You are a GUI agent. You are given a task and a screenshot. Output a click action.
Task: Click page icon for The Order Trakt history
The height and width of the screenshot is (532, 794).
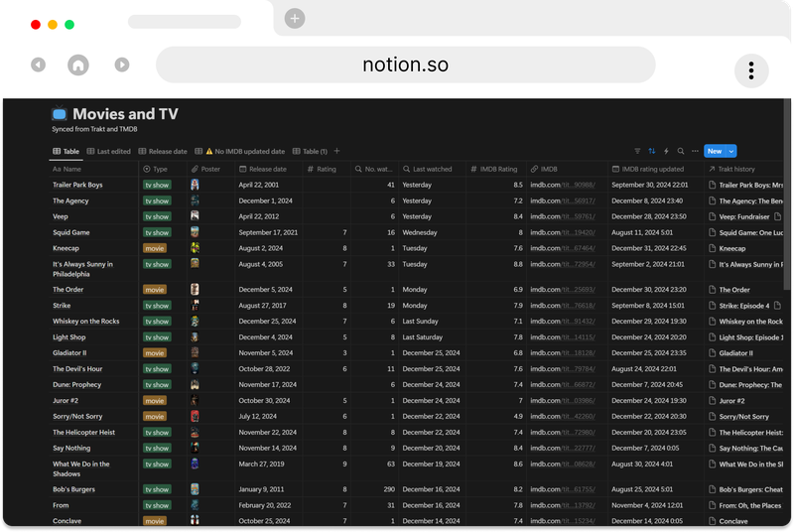point(712,290)
